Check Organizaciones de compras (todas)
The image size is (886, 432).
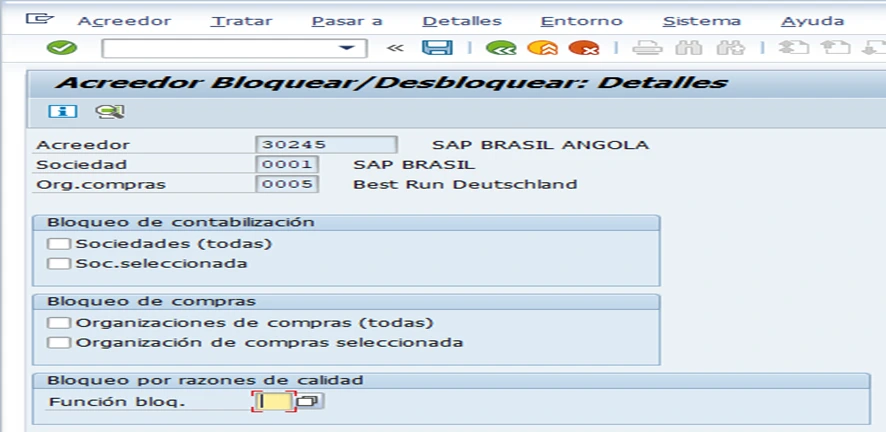(x=59, y=323)
